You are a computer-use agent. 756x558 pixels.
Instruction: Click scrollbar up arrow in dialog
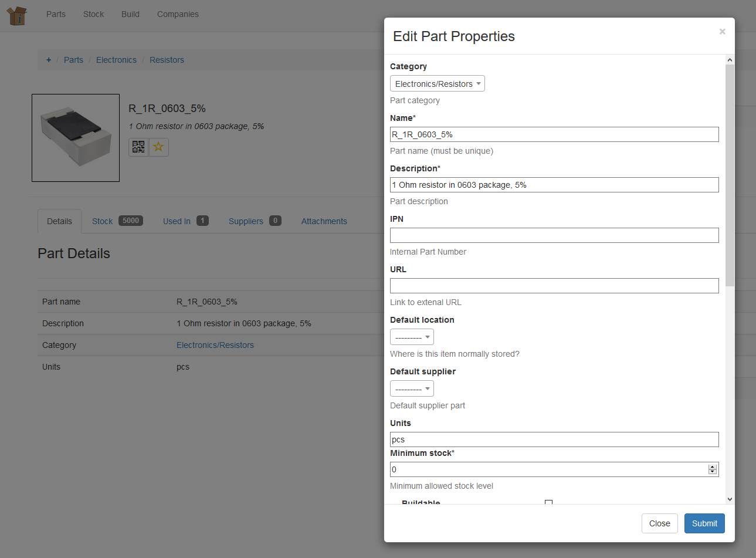[730, 60]
